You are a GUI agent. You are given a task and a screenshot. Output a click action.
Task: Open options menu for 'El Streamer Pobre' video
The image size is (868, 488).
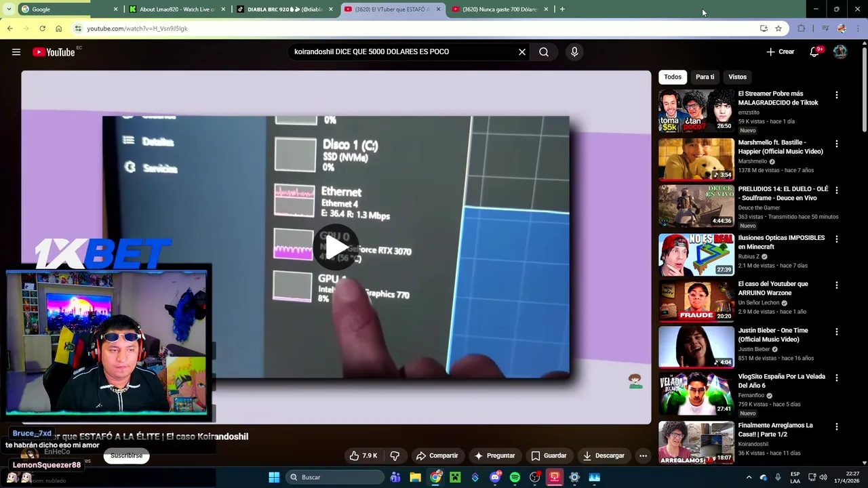click(x=836, y=96)
